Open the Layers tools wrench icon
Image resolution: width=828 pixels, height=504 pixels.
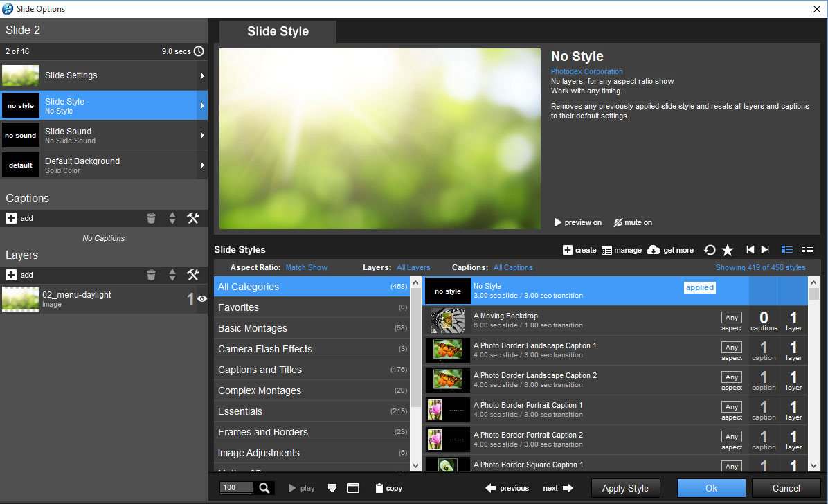(x=193, y=275)
